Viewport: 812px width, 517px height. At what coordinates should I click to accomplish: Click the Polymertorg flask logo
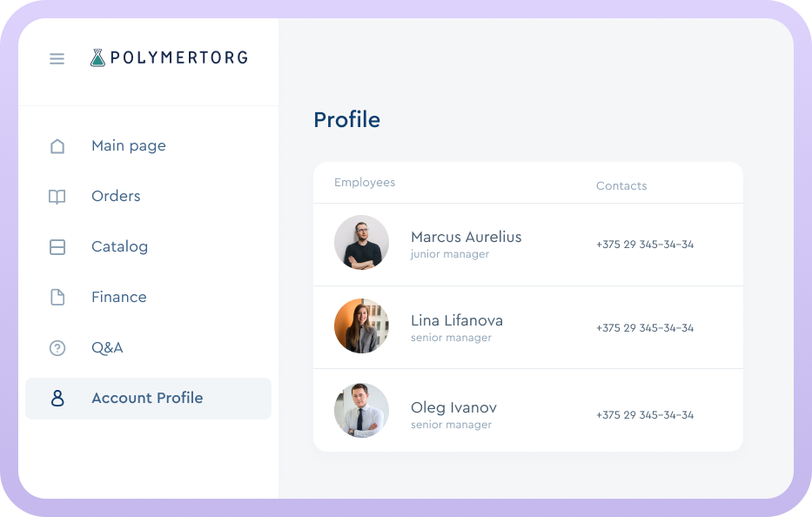click(x=97, y=58)
